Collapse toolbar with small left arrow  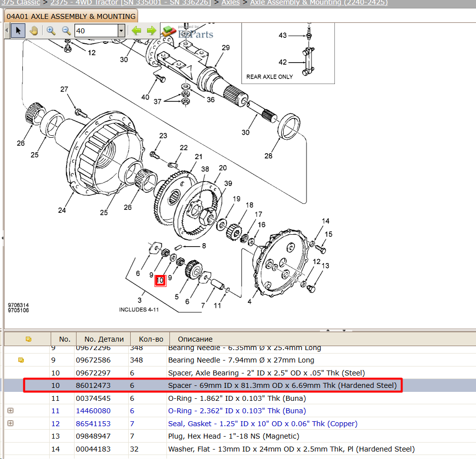tap(6, 31)
